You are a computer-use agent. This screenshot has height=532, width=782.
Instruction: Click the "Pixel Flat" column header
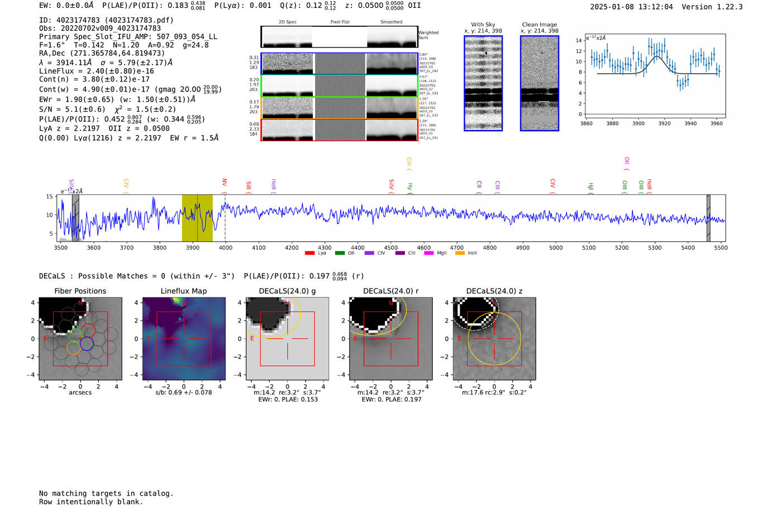click(340, 22)
